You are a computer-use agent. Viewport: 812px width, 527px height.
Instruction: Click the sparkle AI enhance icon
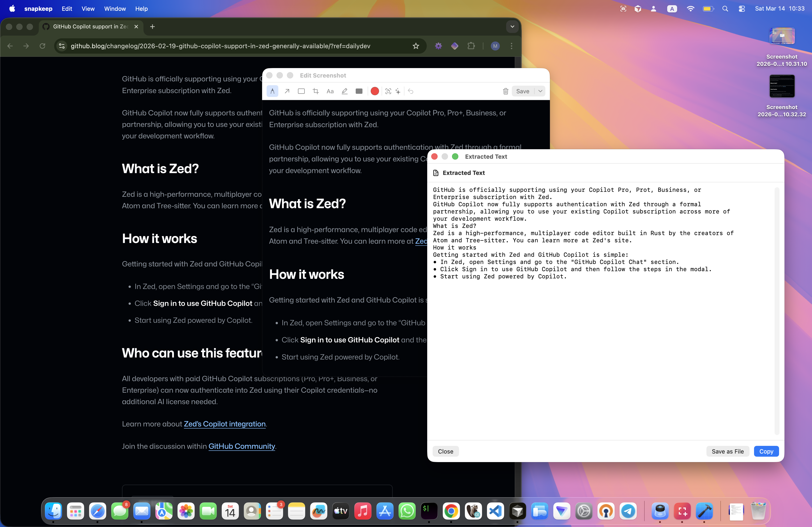pos(398,91)
